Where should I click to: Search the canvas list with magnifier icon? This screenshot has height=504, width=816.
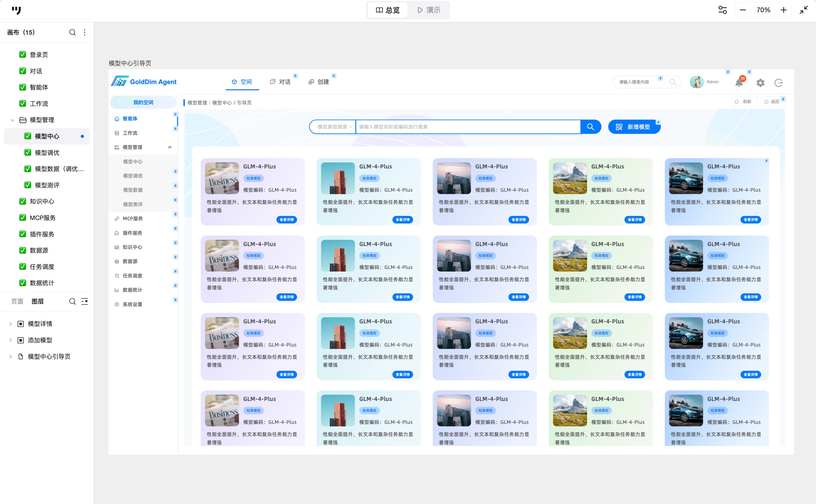(72, 32)
